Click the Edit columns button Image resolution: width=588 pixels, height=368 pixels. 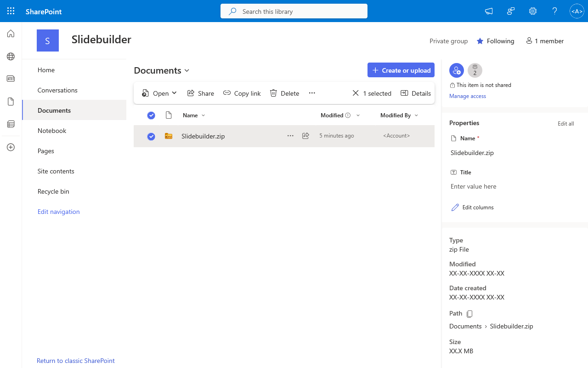[473, 207]
